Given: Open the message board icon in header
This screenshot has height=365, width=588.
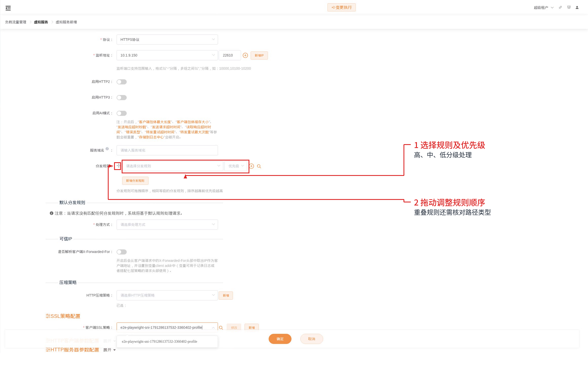Looking at the screenshot, I should point(569,7).
